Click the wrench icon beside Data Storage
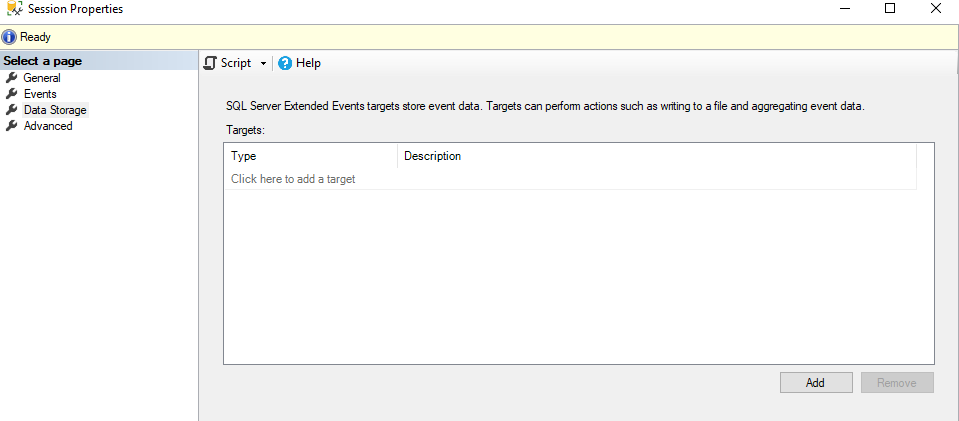959x421 pixels. coord(12,110)
